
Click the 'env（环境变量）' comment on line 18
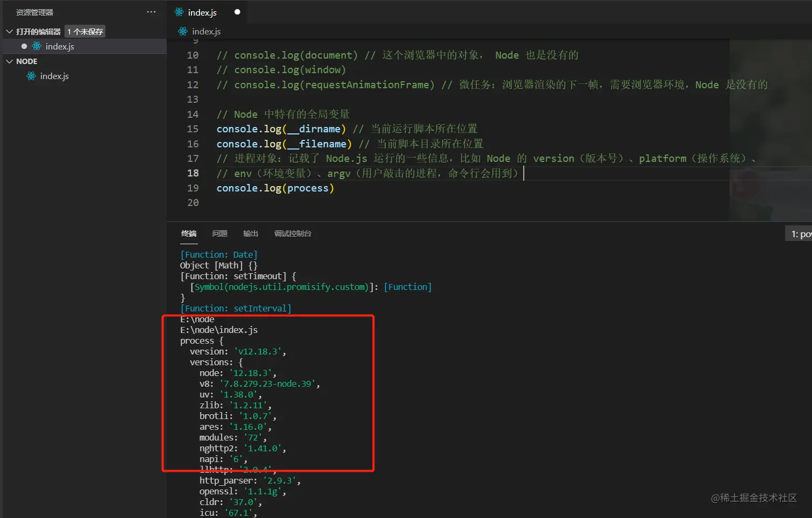(368, 173)
